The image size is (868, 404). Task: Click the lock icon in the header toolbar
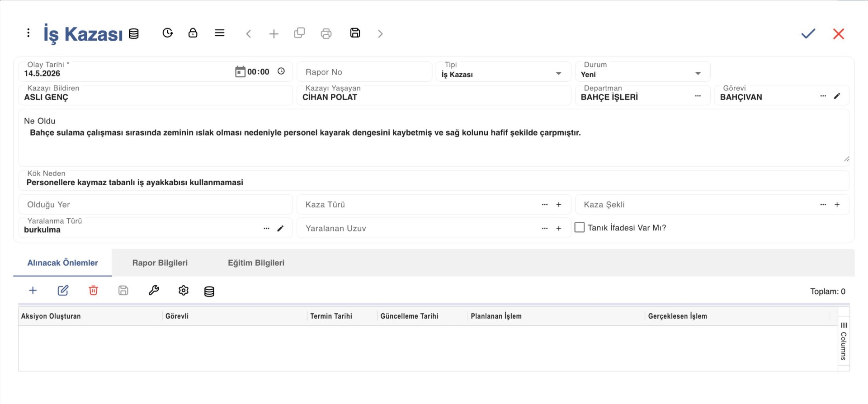click(193, 33)
